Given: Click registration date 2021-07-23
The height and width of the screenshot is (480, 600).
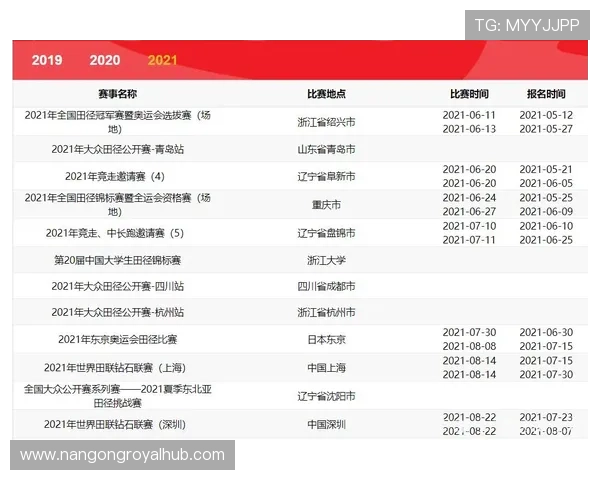Looking at the screenshot, I should 546,418.
